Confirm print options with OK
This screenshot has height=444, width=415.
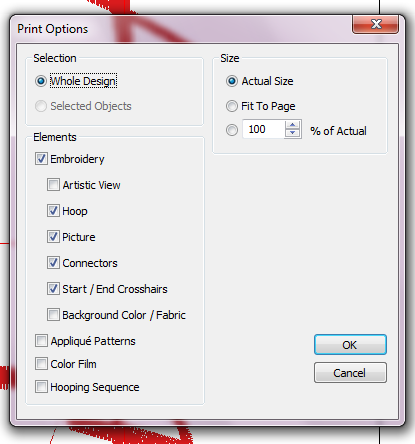350,345
